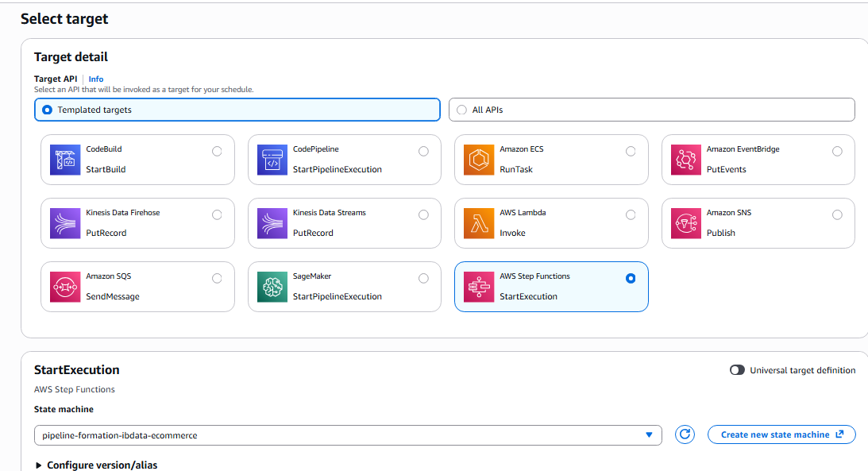Click the AWS Lambda icon
The width and height of the screenshot is (868, 471).
[x=479, y=224]
